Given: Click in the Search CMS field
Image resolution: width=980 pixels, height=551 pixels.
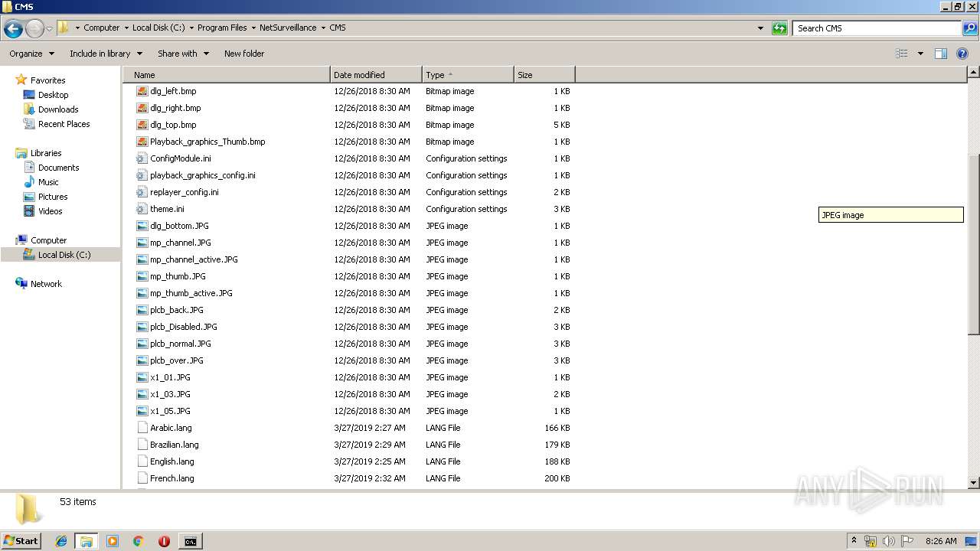Looking at the screenshot, I should (x=877, y=28).
